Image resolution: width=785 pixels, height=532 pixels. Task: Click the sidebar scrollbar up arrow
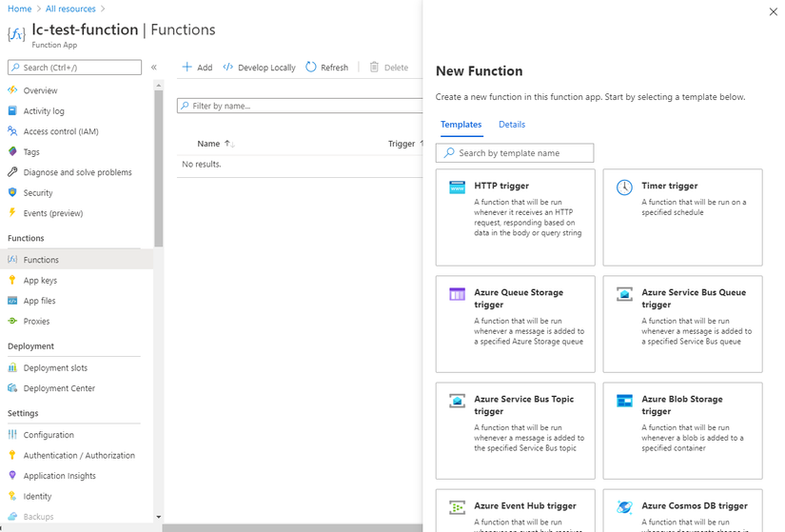[x=159, y=86]
